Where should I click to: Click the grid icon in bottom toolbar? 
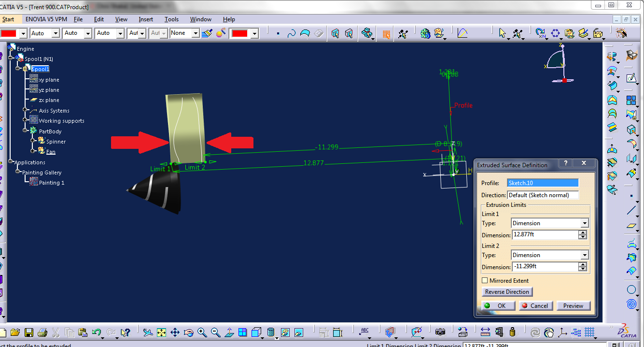tap(589, 333)
